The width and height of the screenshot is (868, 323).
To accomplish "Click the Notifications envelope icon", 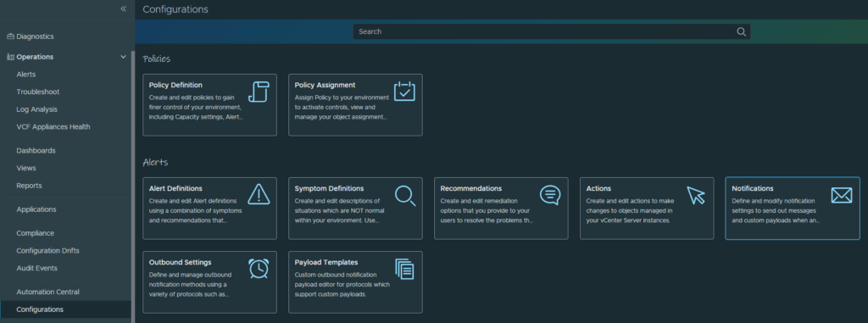I will 842,195.
